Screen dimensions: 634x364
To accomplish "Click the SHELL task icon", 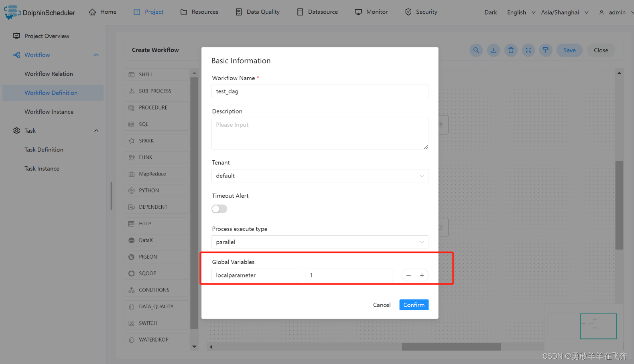I will [131, 75].
